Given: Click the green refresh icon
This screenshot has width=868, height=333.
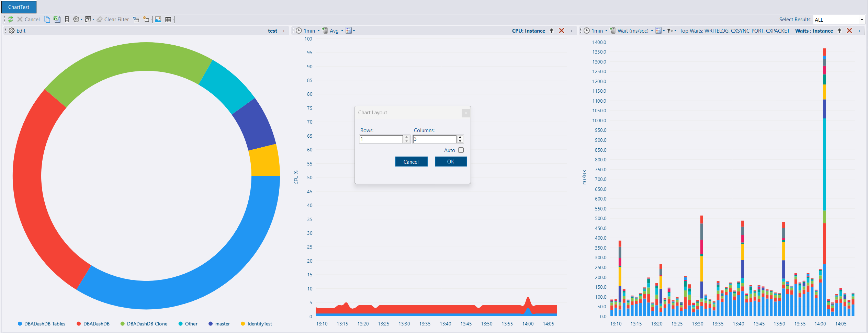Looking at the screenshot, I should (11, 20).
